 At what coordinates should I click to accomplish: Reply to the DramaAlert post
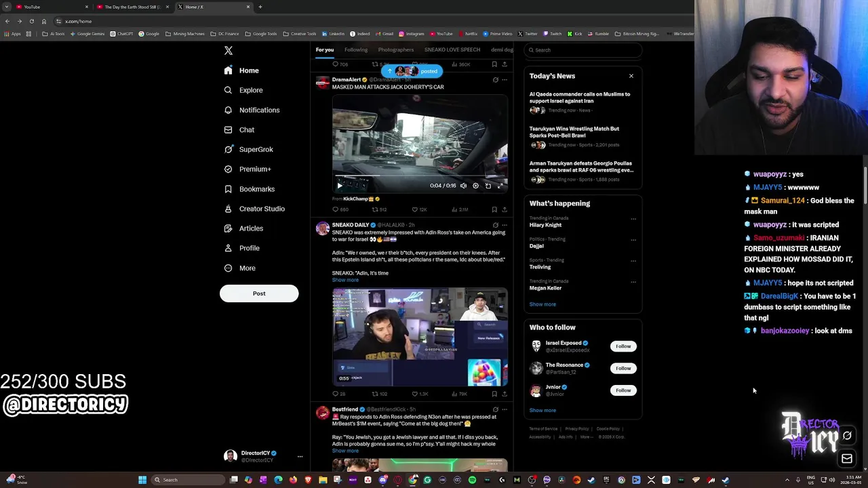point(340,209)
